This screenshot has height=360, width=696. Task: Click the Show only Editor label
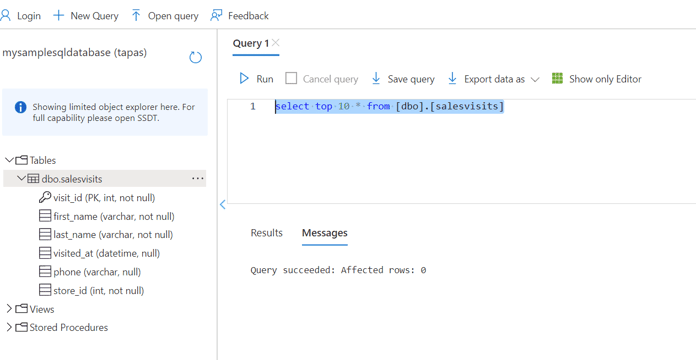[x=605, y=79]
